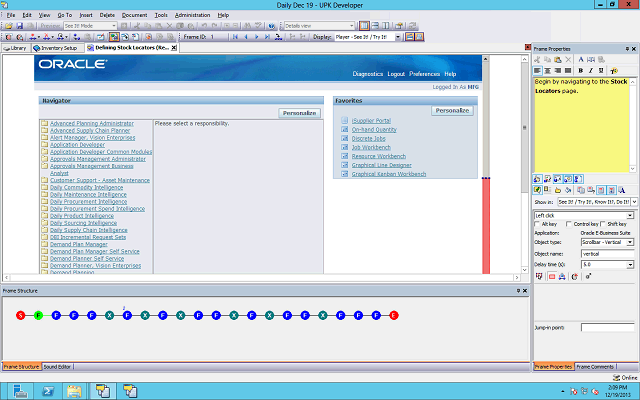Click the Advanced Planning Administrator folder icon
The width and height of the screenshot is (640, 400).
coord(44,123)
